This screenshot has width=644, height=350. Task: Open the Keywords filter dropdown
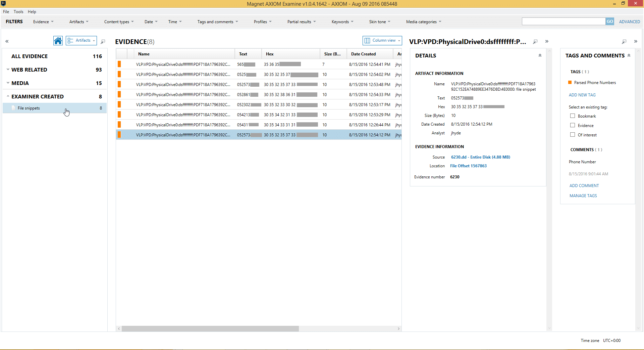[x=342, y=22]
